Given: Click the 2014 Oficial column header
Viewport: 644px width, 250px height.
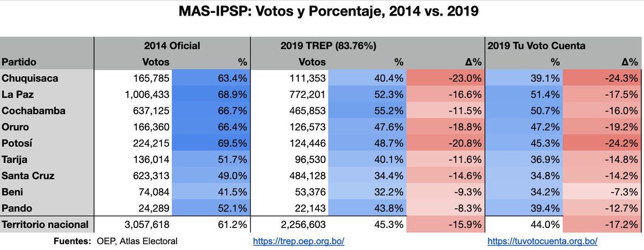Looking at the screenshot, I should click(x=172, y=46).
